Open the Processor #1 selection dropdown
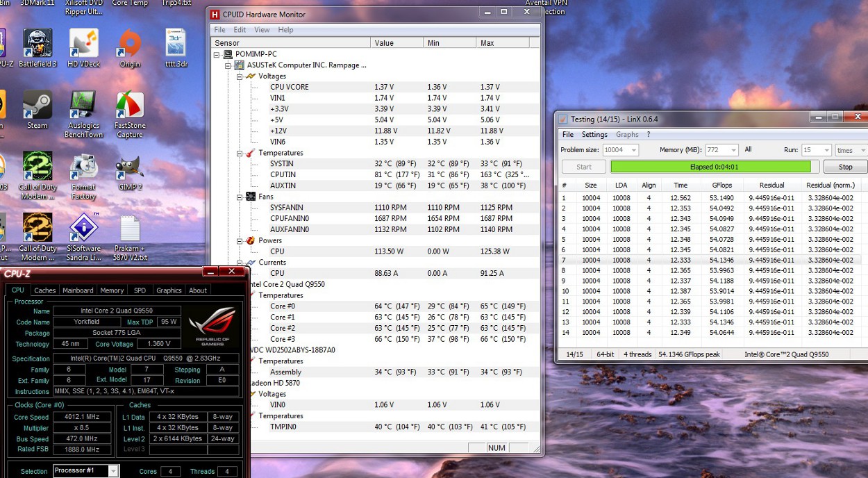 113,471
